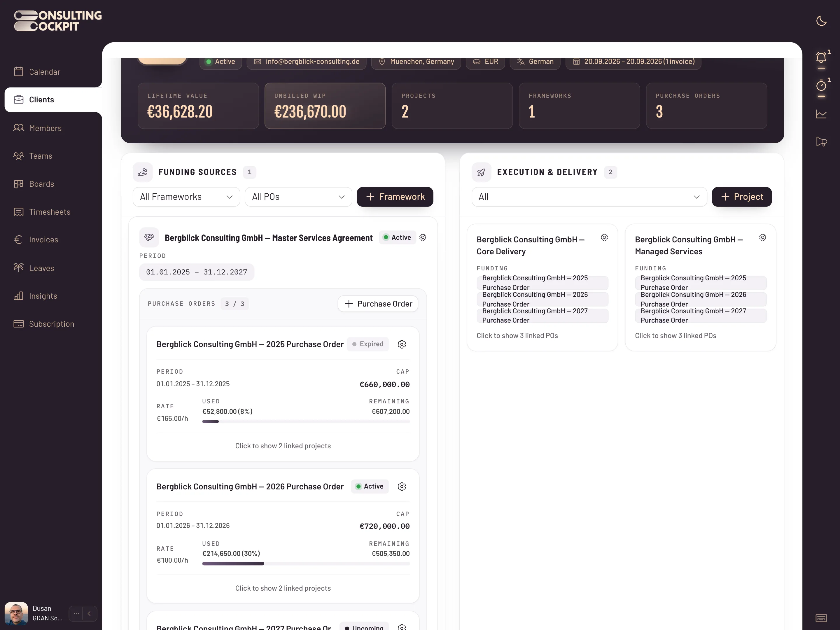The image size is (840, 630).
Task: Open gear for 2025 Purchase Order
Action: (x=402, y=344)
